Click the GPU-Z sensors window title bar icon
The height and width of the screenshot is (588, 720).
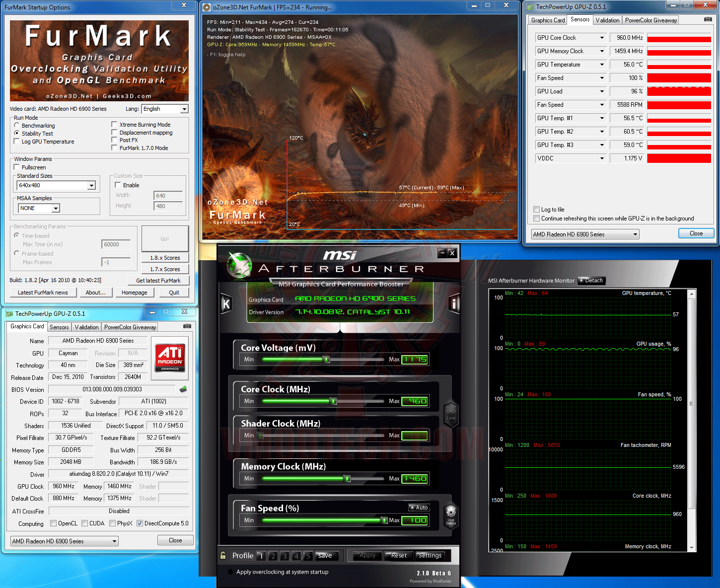[x=530, y=7]
